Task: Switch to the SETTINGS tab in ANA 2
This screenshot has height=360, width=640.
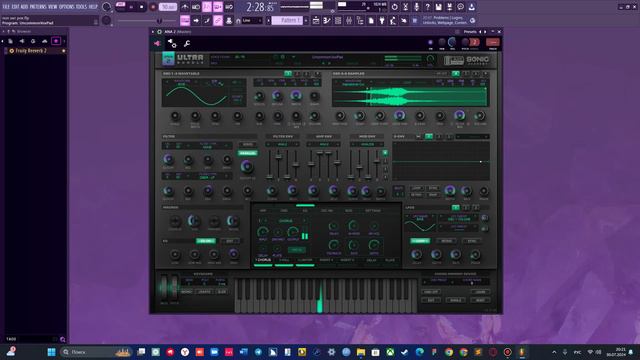Action: click(373, 211)
